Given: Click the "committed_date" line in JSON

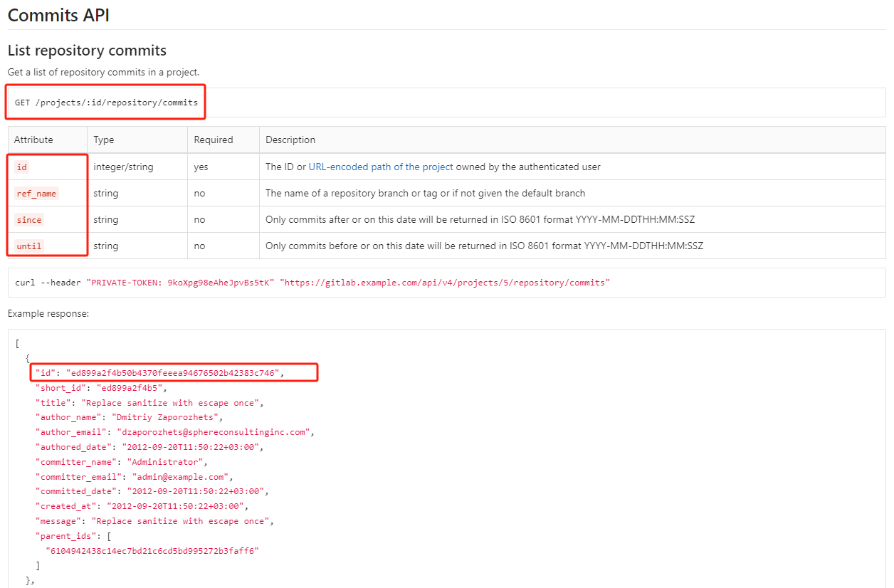Looking at the screenshot, I should tap(152, 491).
